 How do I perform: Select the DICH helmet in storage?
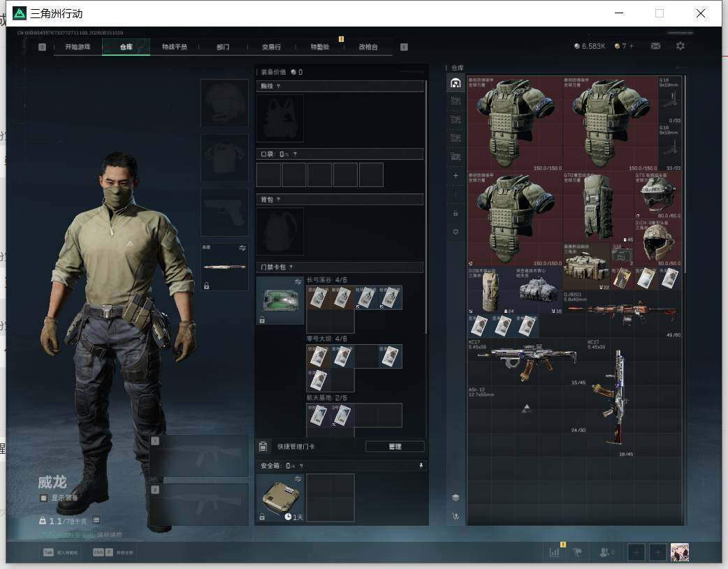658,242
